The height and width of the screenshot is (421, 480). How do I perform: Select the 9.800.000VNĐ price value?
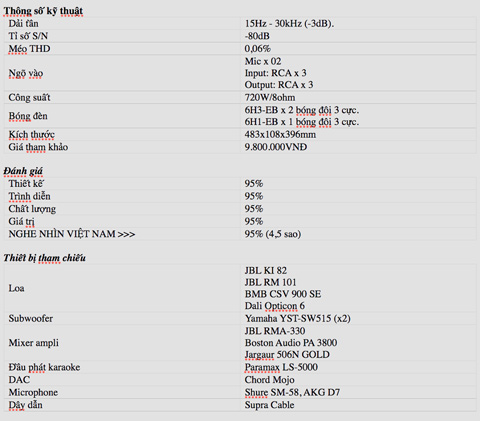pyautogui.click(x=276, y=147)
